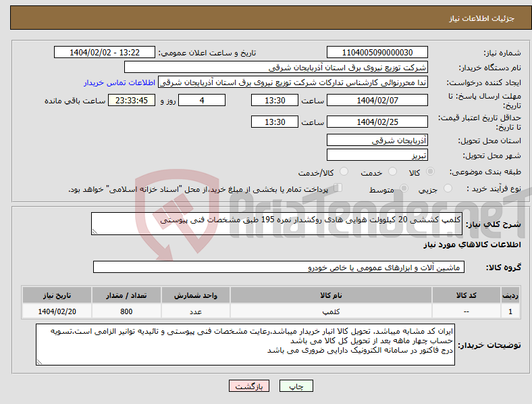
Task: Select the کالا/خدمت radio button
Action: [x=344, y=172]
